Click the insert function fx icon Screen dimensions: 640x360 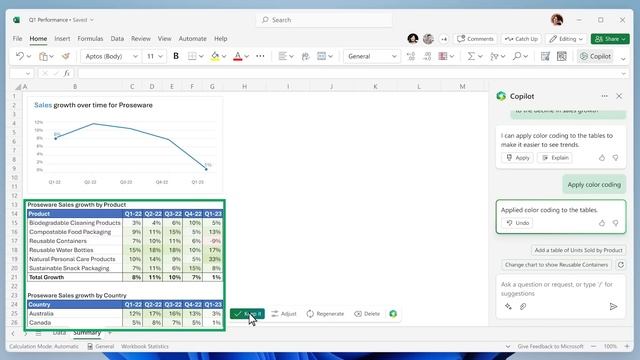67,73
